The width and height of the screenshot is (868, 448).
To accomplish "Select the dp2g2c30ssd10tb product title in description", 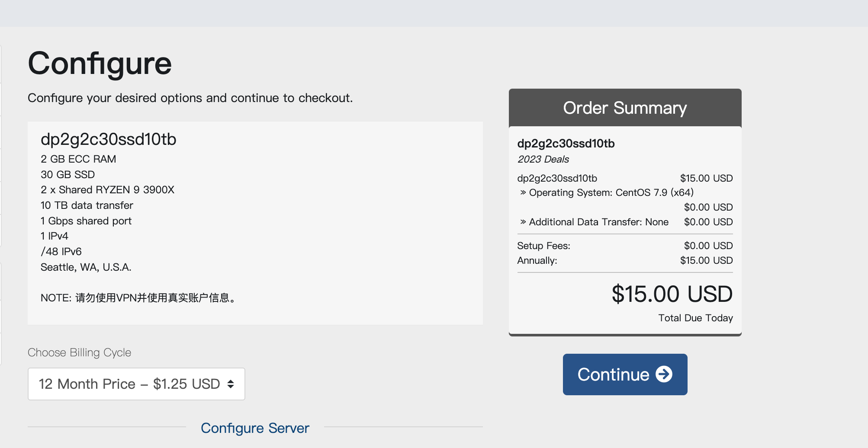I will 108,139.
